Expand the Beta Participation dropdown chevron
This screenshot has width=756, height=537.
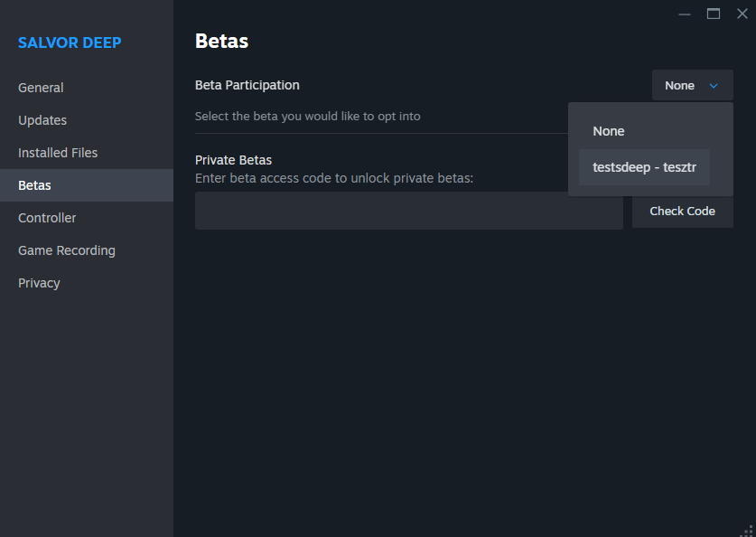tap(714, 85)
